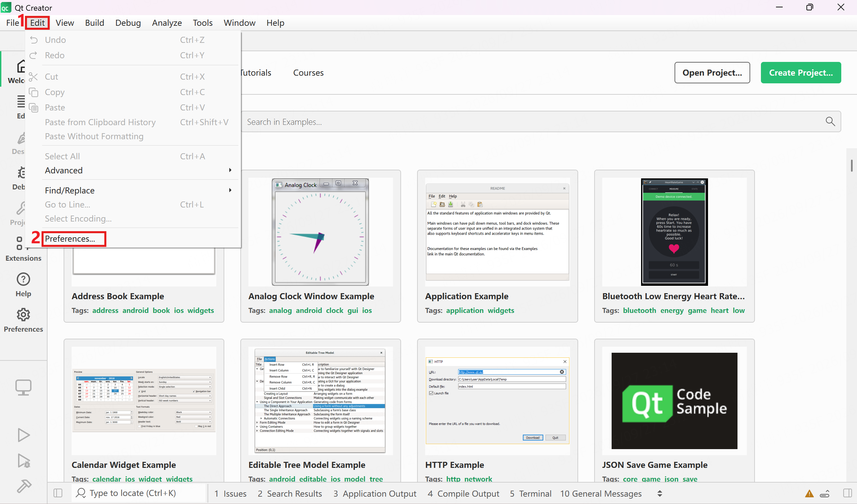Click the Build hammer icon
857x504 pixels.
click(x=23, y=486)
